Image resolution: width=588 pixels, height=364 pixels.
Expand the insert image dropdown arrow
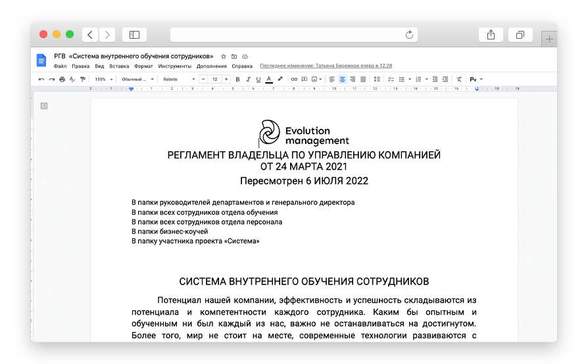click(x=320, y=80)
